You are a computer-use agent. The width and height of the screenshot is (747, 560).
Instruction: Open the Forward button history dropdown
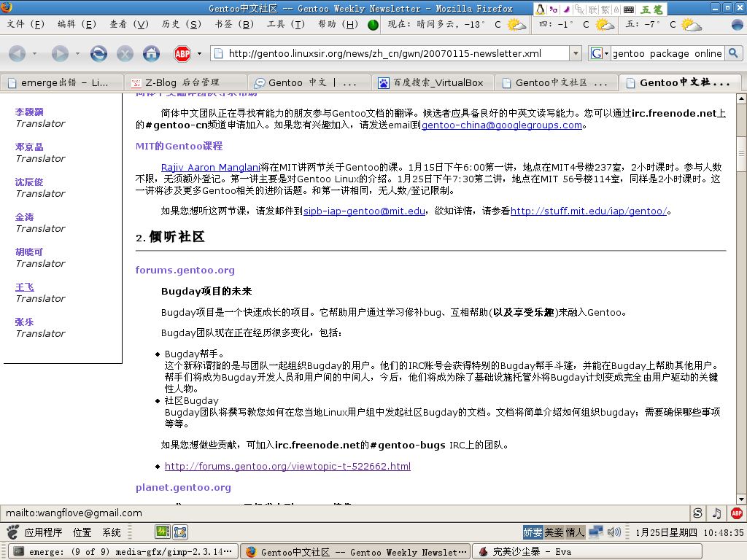click(x=77, y=54)
